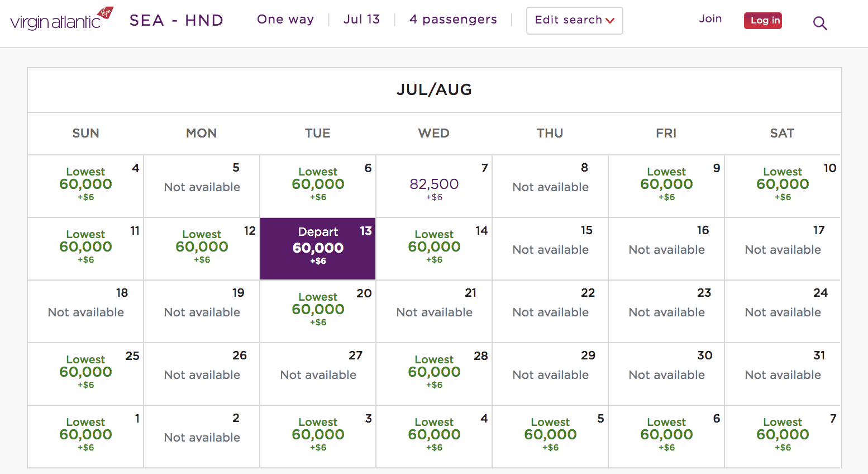Click the unavailable July 5 cell
This screenshot has width=868, height=474.
(x=201, y=186)
